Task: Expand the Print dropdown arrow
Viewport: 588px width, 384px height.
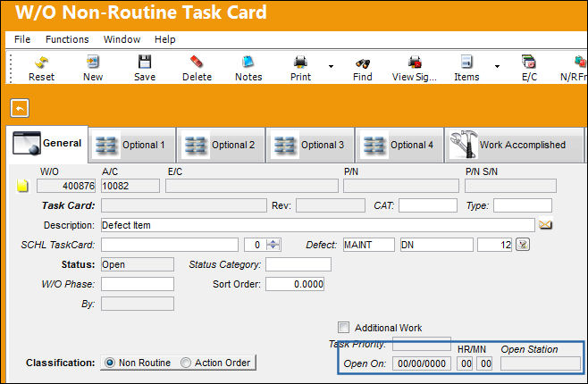Action: pyautogui.click(x=331, y=66)
